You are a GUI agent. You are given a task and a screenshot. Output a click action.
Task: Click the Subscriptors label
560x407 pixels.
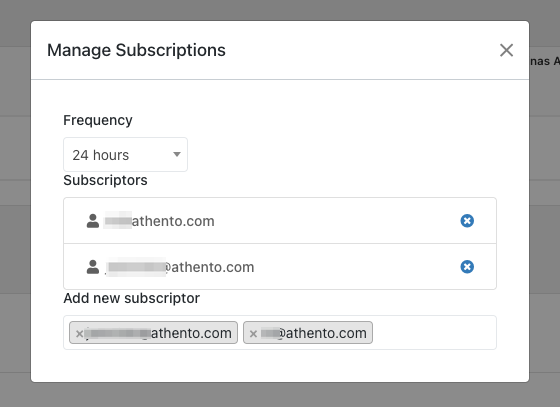[x=105, y=180]
